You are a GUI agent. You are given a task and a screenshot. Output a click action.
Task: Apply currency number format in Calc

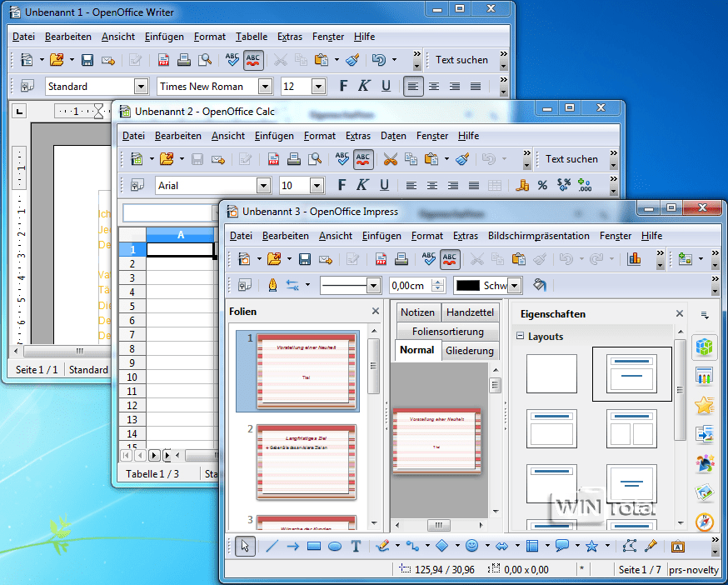pos(522,185)
